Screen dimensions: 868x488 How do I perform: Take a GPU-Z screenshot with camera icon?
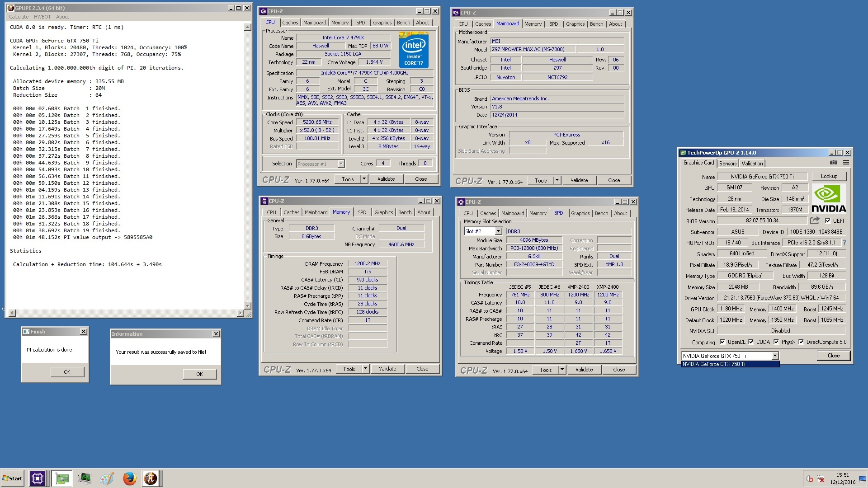[x=834, y=163]
